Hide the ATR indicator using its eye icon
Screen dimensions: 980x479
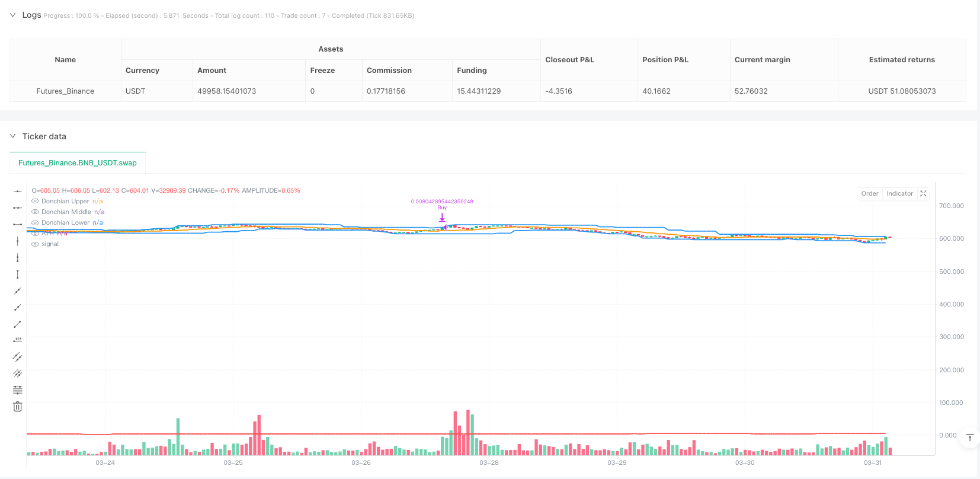click(35, 234)
